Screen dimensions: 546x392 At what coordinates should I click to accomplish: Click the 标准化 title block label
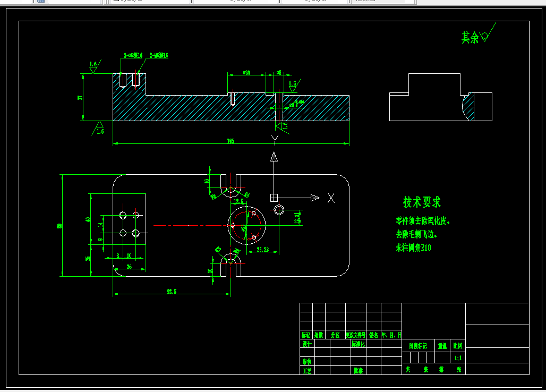point(358,344)
